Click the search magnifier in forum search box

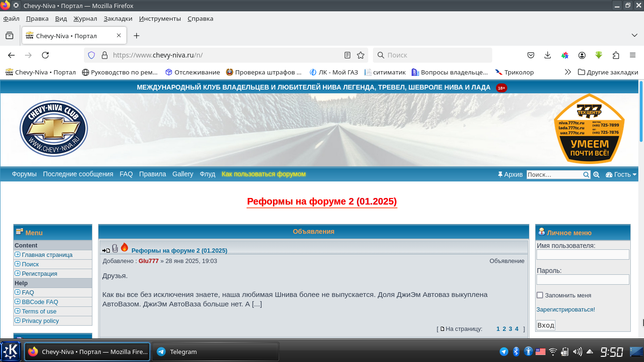tap(586, 174)
